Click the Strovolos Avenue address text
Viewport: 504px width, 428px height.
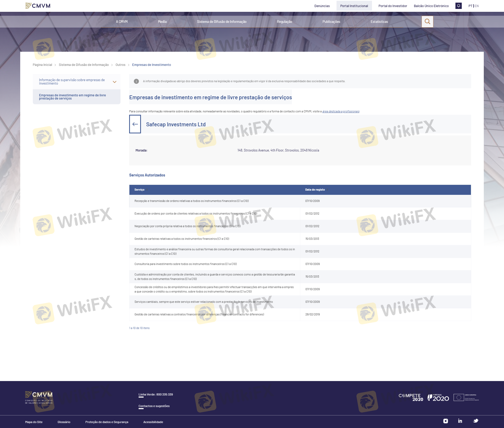(278, 150)
